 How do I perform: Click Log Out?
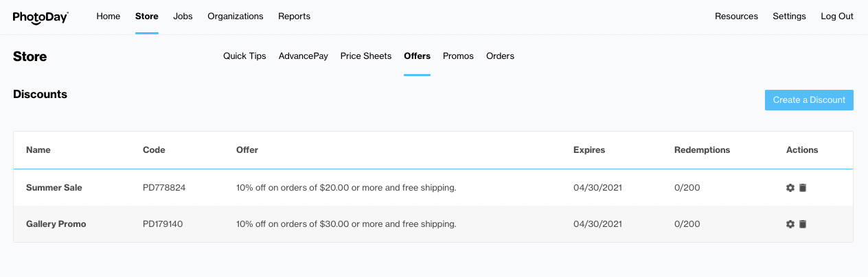(837, 16)
